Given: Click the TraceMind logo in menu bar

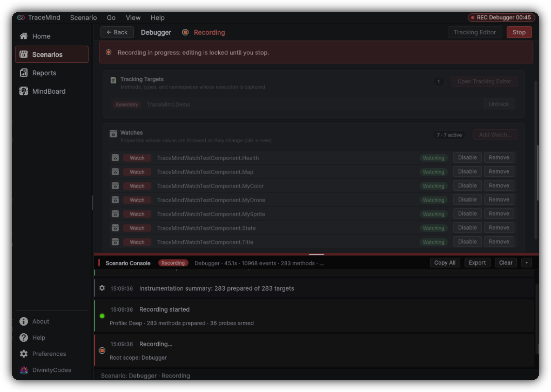Looking at the screenshot, I should (21, 17).
